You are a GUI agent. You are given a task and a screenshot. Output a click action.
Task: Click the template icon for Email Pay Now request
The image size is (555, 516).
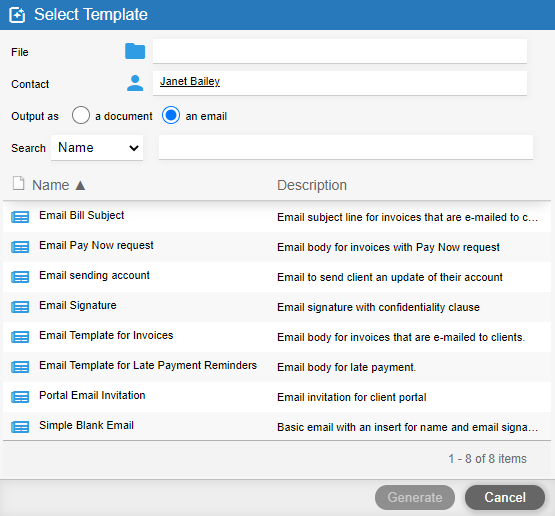(20, 247)
